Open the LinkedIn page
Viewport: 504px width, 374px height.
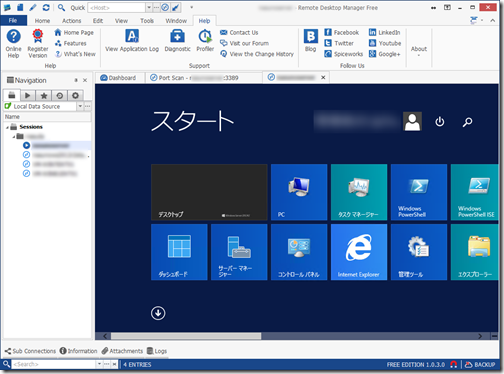[x=384, y=32]
